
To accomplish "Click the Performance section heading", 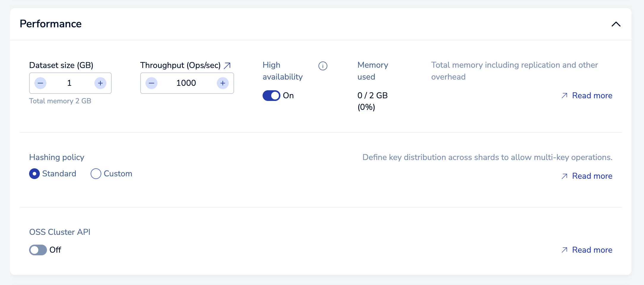I will (x=50, y=24).
